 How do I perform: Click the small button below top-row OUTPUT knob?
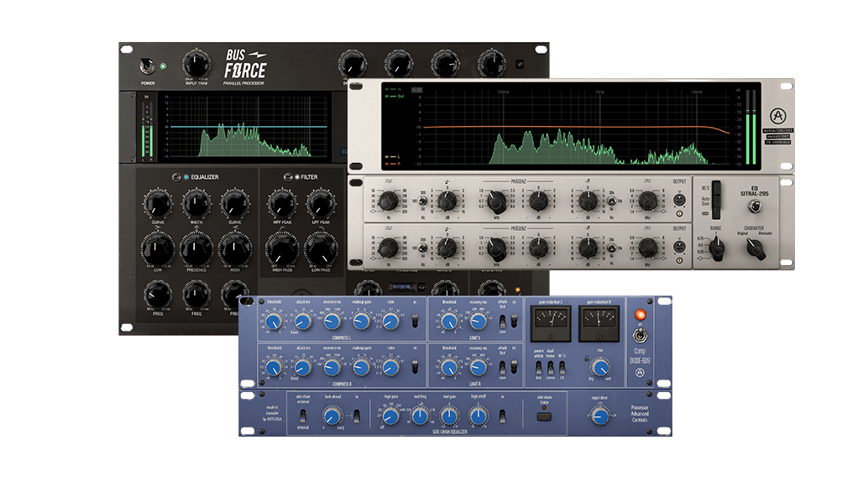click(x=679, y=213)
